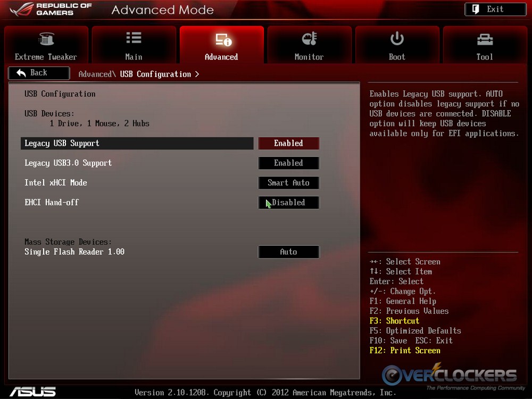Click the Main list icon
Viewport: 532px width, 399px height.
click(x=134, y=38)
